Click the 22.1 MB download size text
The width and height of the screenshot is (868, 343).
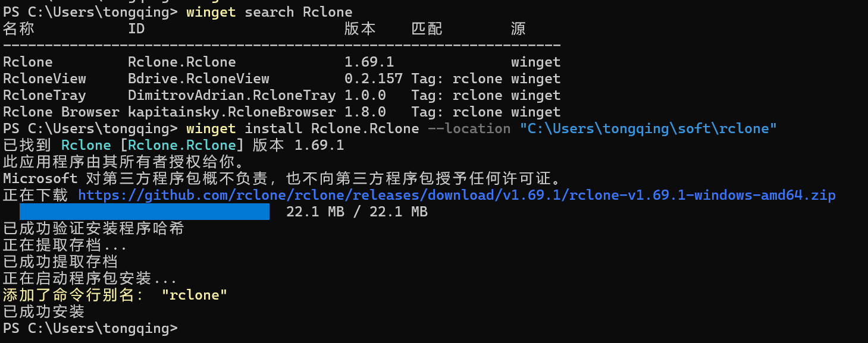click(x=357, y=212)
